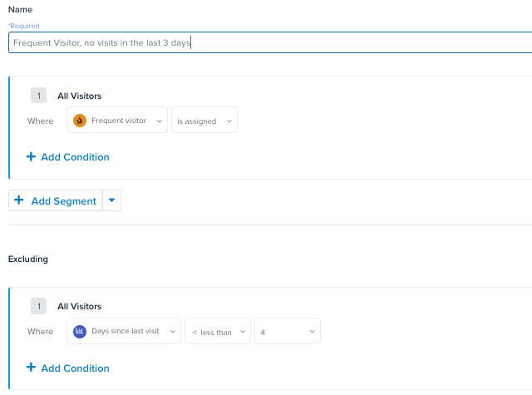Open the "less than" comparison dropdown
Screen dimensions: 532x395
coord(217,332)
